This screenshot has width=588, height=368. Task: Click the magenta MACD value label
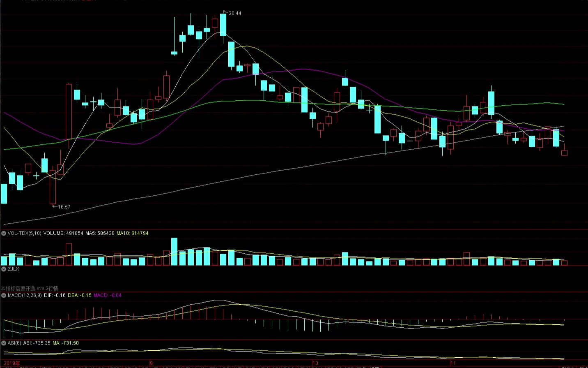108,296
